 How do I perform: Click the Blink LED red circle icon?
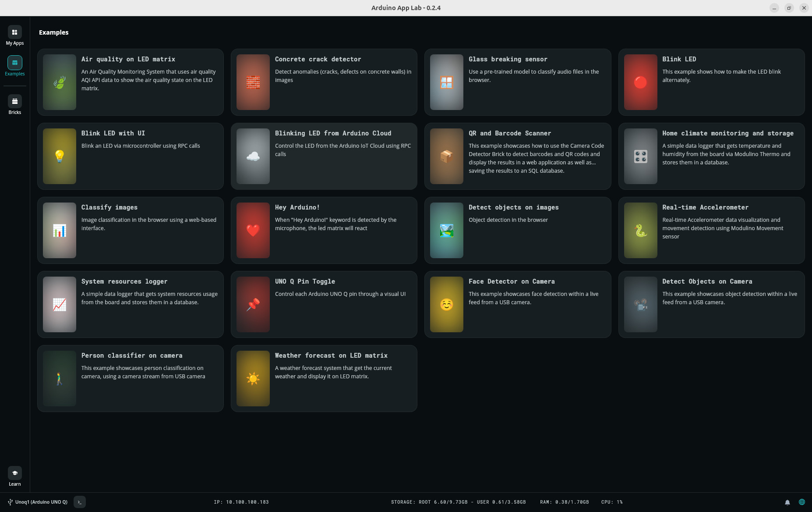(x=640, y=82)
